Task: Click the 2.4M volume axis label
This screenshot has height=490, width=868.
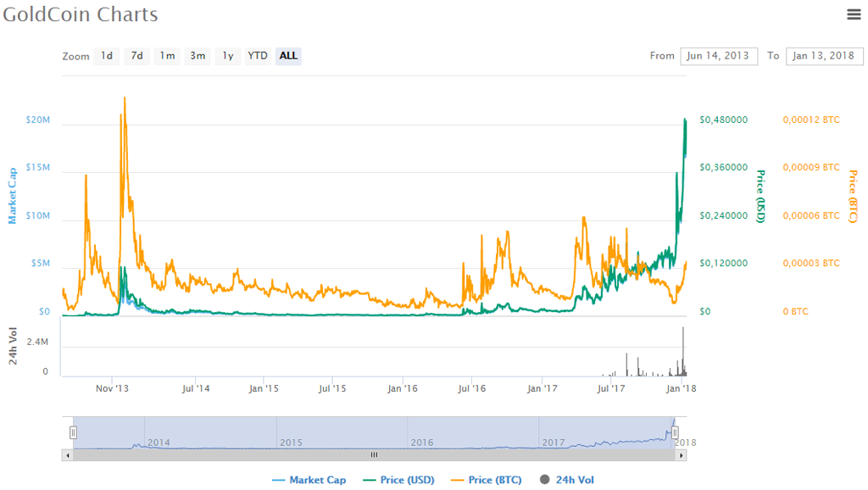Action: click(x=37, y=342)
